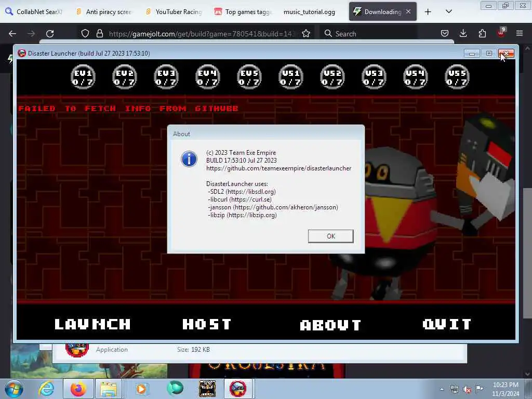
Task: Switch to the music_tutorial.ogg tab
Action: pyautogui.click(x=310, y=12)
